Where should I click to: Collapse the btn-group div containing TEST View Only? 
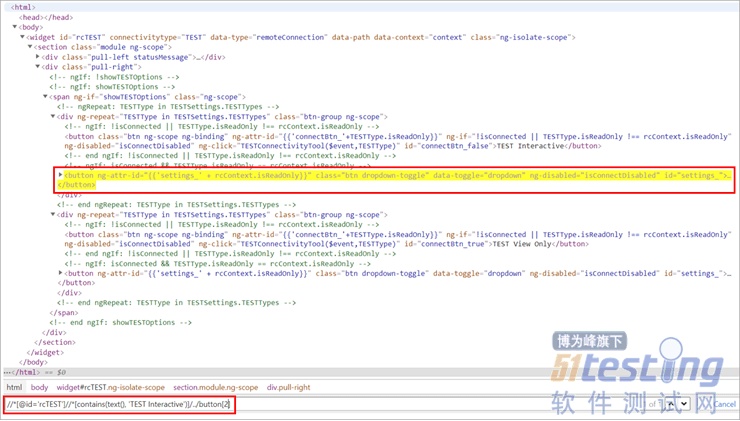53,214
